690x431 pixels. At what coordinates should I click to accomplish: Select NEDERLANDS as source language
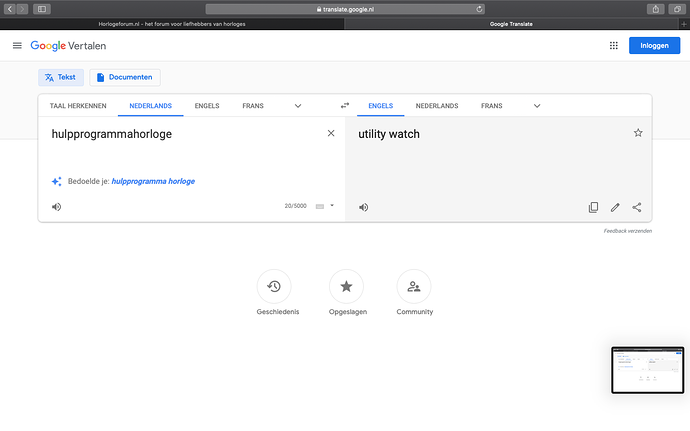[150, 106]
